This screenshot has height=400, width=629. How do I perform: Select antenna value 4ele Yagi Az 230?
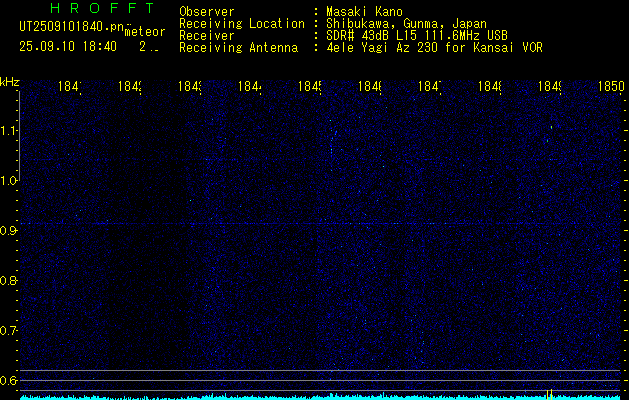[383, 48]
